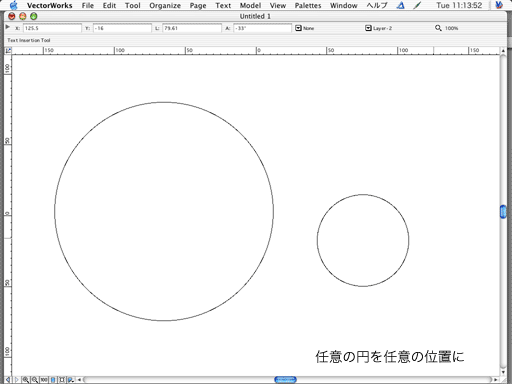This screenshot has height=384, width=512.
Task: Click the outline of the small circle
Action: 363,195
